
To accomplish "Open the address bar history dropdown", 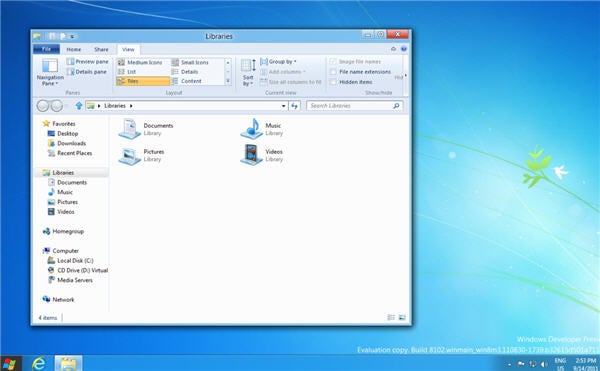I will (x=284, y=106).
